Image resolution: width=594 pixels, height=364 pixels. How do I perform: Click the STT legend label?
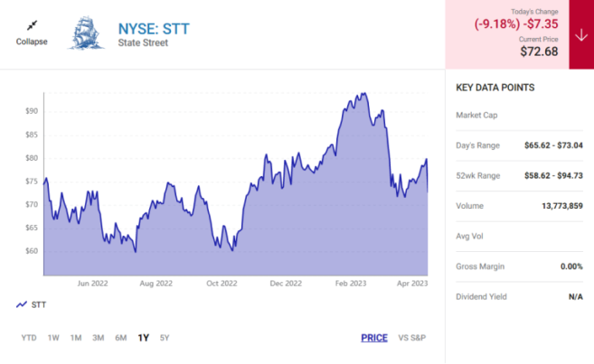[x=39, y=305]
